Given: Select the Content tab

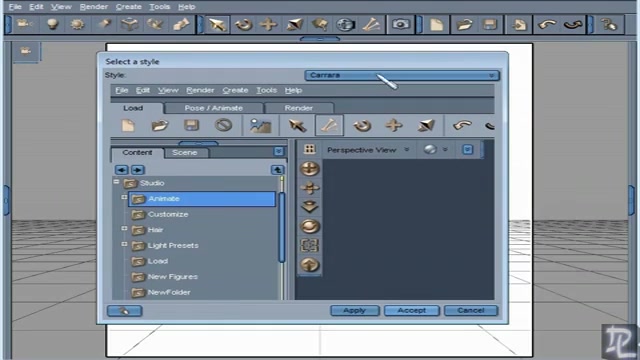Looking at the screenshot, I should 137,152.
